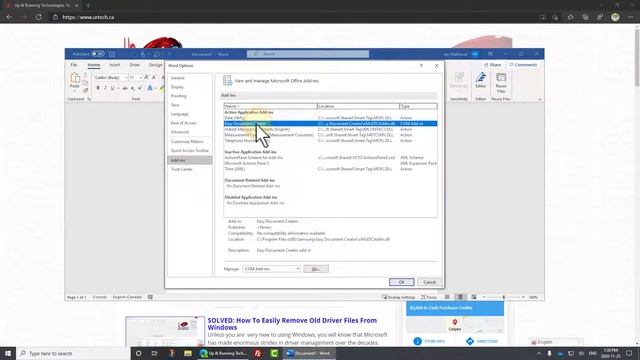
Task: Select Add-ins in Word Options
Action: [x=190, y=160]
